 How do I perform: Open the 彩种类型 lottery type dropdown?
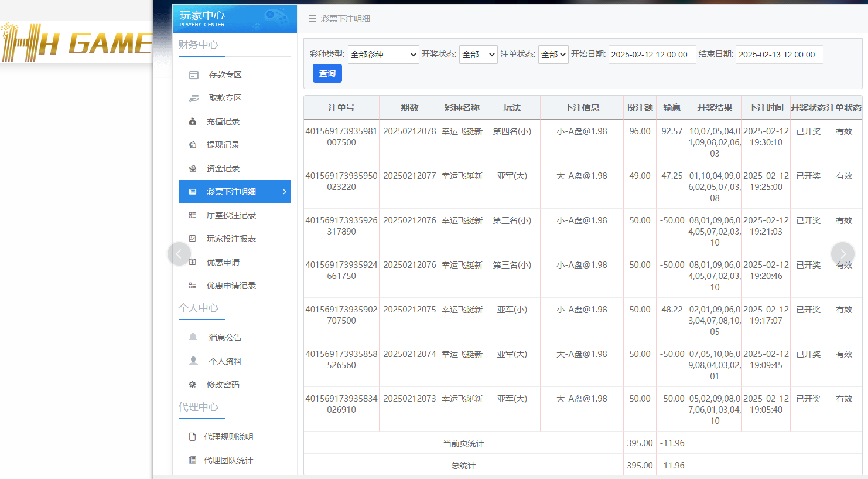point(383,53)
